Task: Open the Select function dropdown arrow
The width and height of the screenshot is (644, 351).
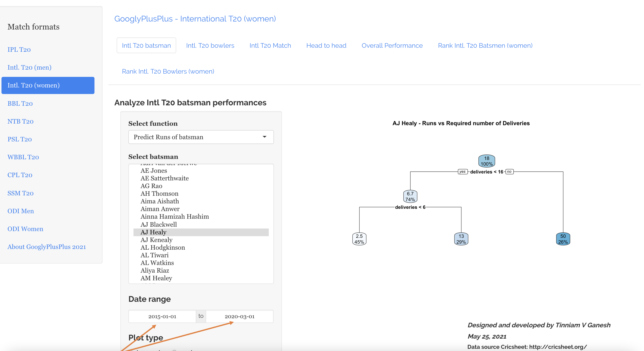Action: click(x=264, y=137)
